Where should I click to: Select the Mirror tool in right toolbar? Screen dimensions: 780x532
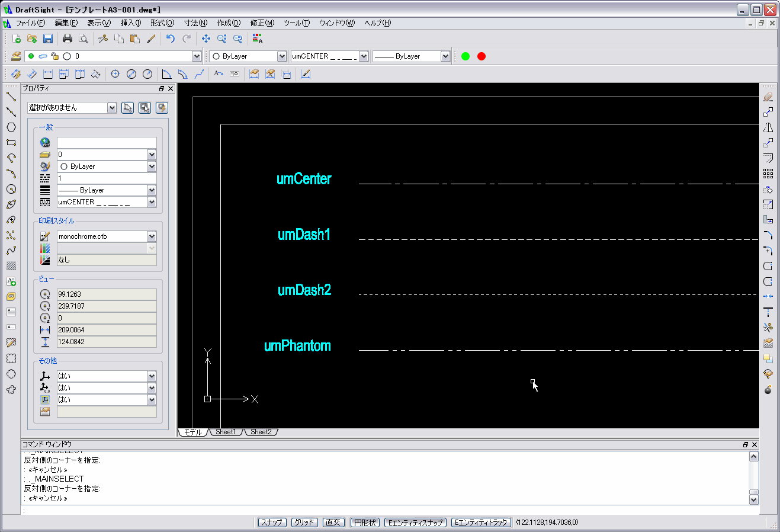(768, 127)
